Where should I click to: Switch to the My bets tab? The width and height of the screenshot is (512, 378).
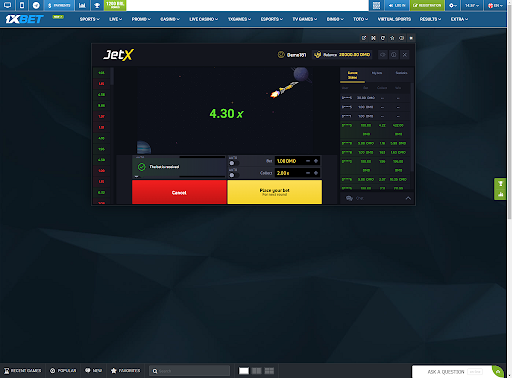tap(377, 73)
